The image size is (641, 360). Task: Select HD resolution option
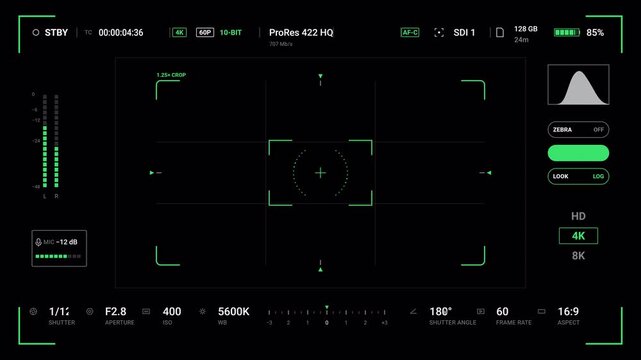(x=578, y=216)
